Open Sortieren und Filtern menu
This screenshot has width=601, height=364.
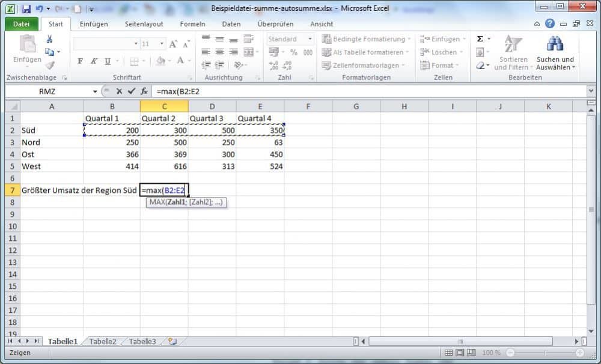pos(513,53)
